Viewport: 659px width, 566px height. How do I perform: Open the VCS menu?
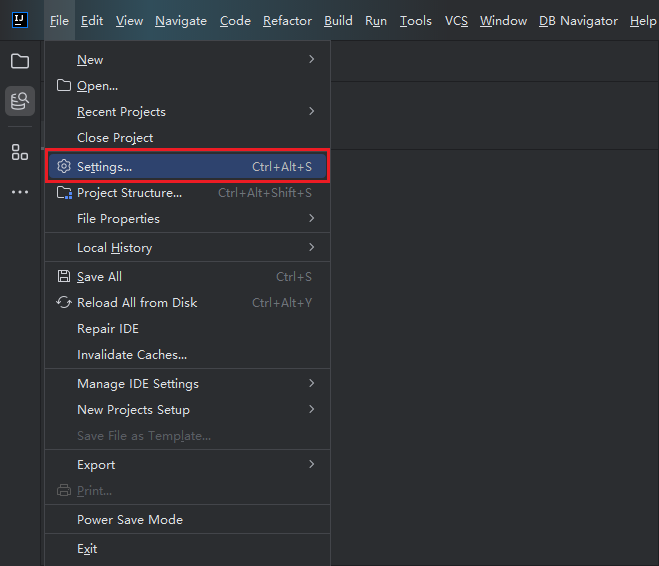point(456,21)
